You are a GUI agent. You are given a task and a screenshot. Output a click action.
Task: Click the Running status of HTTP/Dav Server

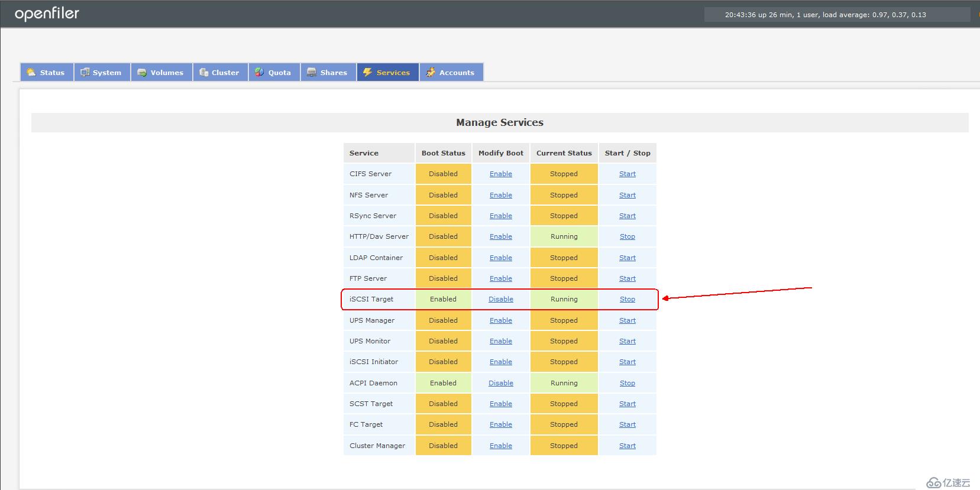click(564, 236)
